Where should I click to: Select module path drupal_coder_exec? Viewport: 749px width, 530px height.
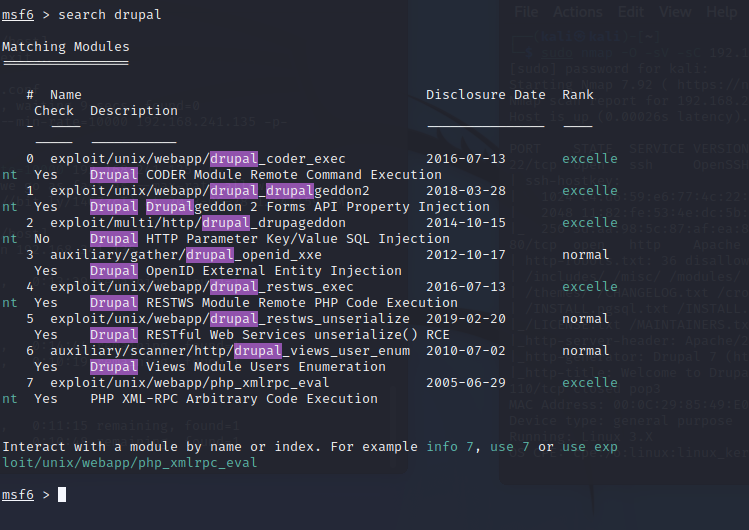click(198, 159)
